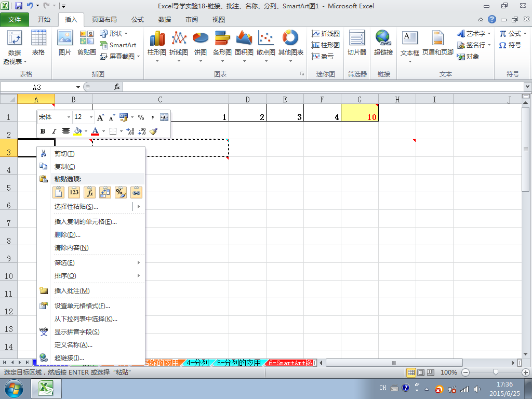Click the Zoom In plus button
Viewport: 532px width, 399px height.
[526, 373]
